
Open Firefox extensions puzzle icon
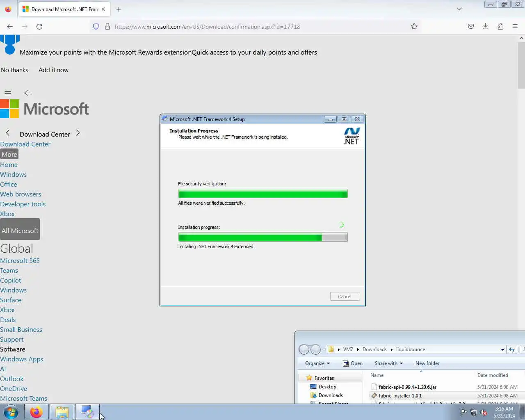tap(500, 26)
